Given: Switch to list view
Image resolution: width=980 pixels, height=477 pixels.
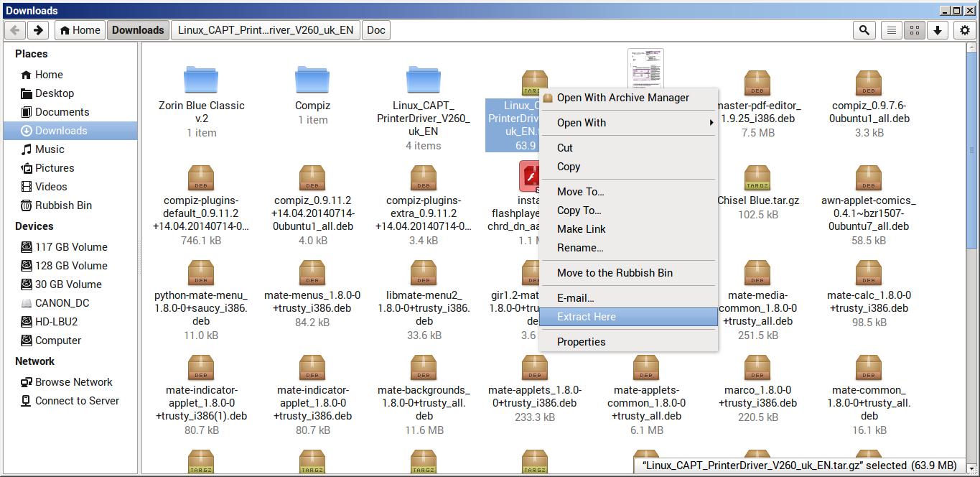Looking at the screenshot, I should point(891,30).
